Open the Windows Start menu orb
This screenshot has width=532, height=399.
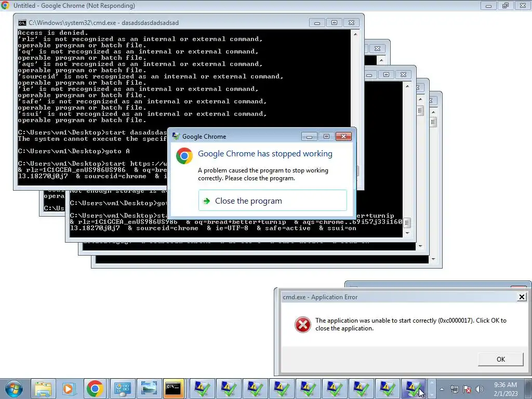(14, 389)
